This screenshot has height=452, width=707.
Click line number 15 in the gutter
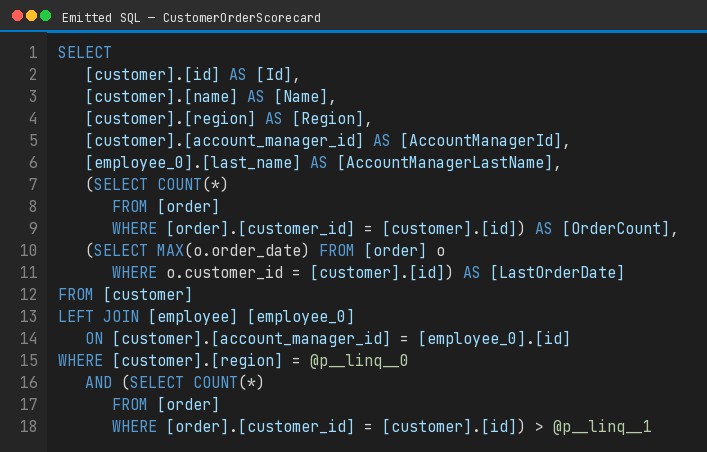(28, 360)
